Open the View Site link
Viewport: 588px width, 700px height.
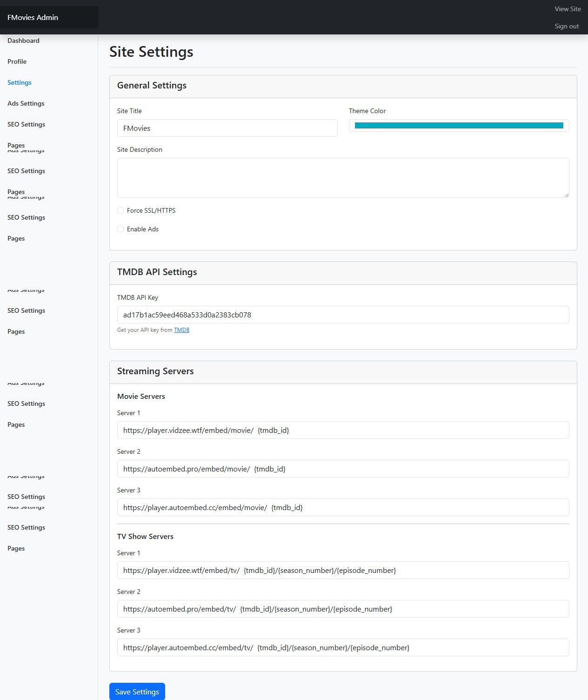(568, 9)
